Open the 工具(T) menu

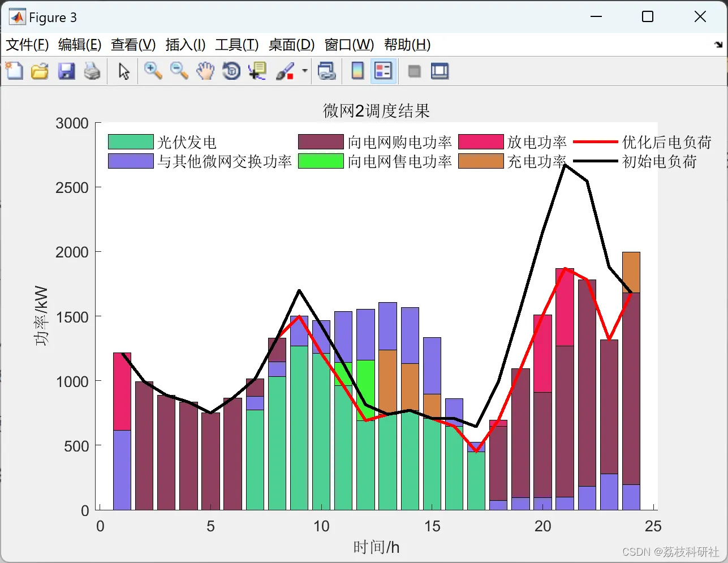[237, 45]
